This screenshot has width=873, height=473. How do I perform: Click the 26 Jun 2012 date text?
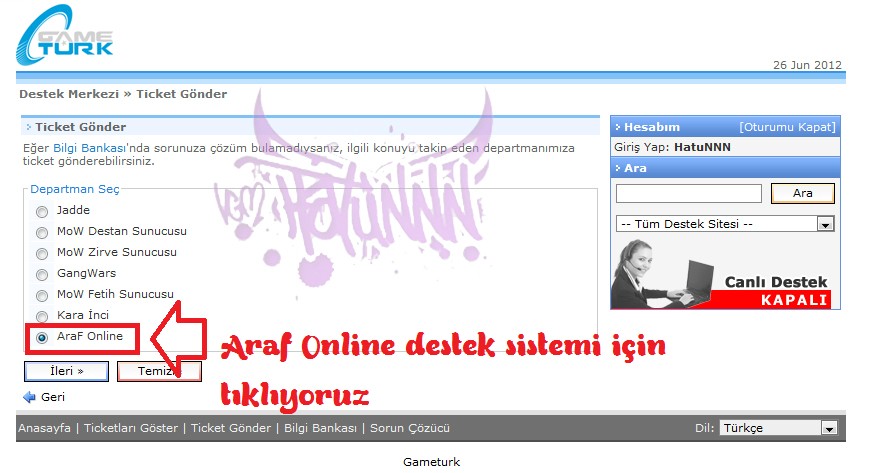coord(807,65)
